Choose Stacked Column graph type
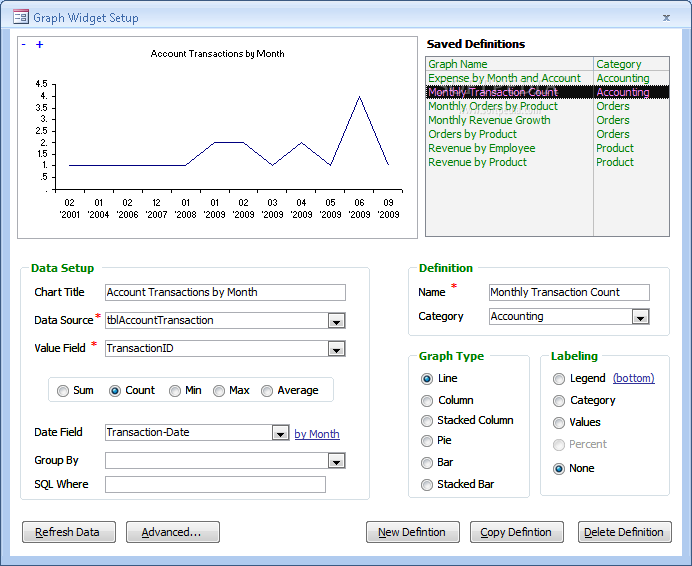 pyautogui.click(x=427, y=421)
